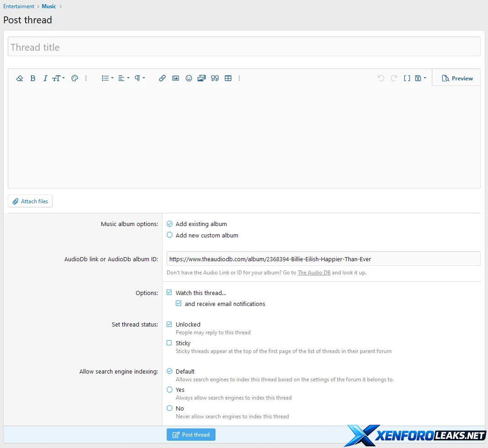Screen dimensions: 488x448
Task: Click the Remove formatting eraser icon
Action: 20,79
